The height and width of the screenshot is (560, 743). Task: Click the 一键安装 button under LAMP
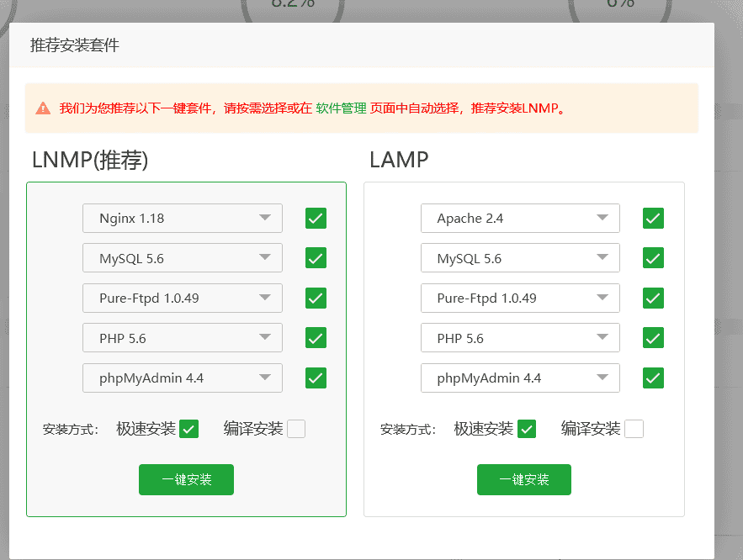(x=523, y=479)
